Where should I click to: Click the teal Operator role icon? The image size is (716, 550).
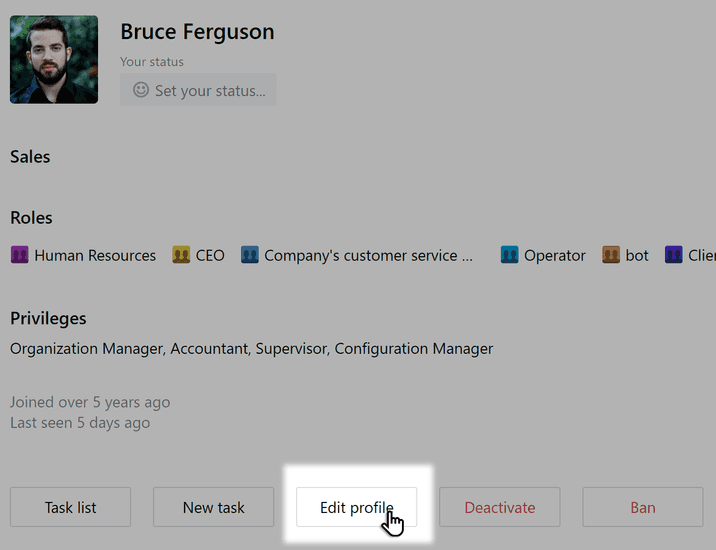510,255
